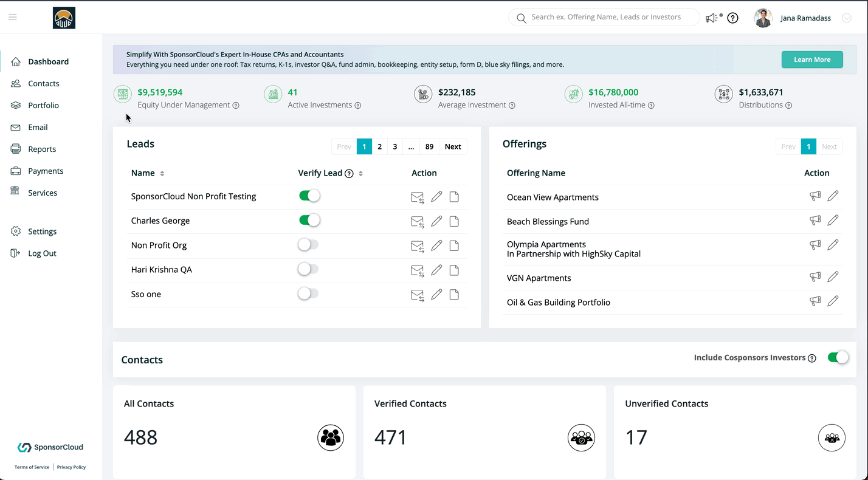Image resolution: width=868 pixels, height=480 pixels.
Task: Open Portfolio in the sidebar
Action: pos(43,105)
